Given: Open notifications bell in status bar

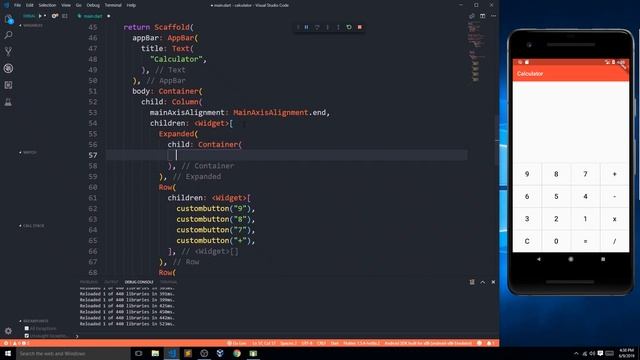Looking at the screenshot, I should (x=490, y=343).
